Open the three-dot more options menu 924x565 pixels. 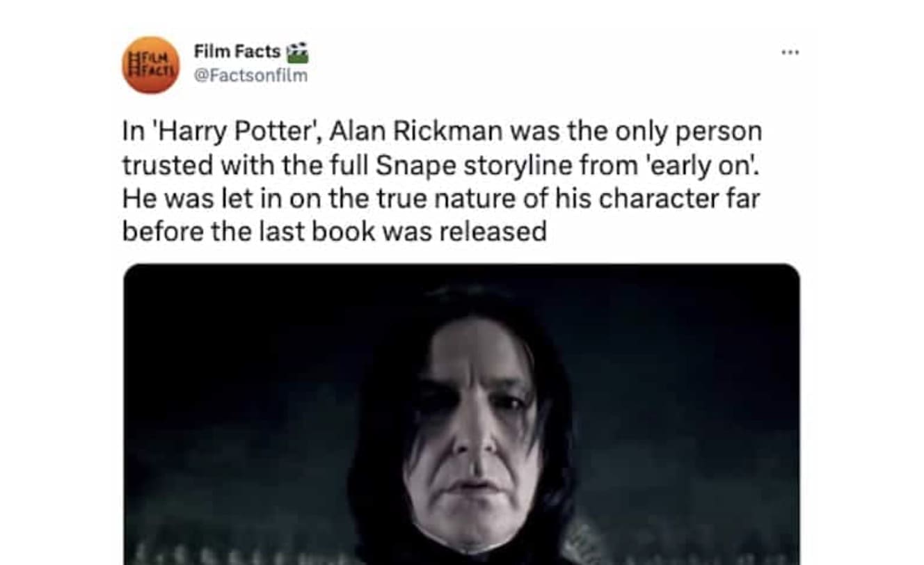(790, 52)
